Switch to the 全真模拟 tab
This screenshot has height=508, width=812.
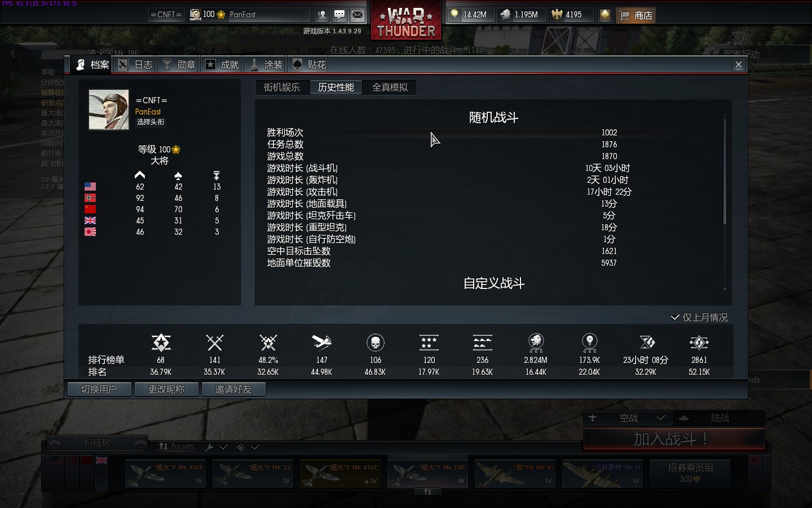tap(390, 87)
